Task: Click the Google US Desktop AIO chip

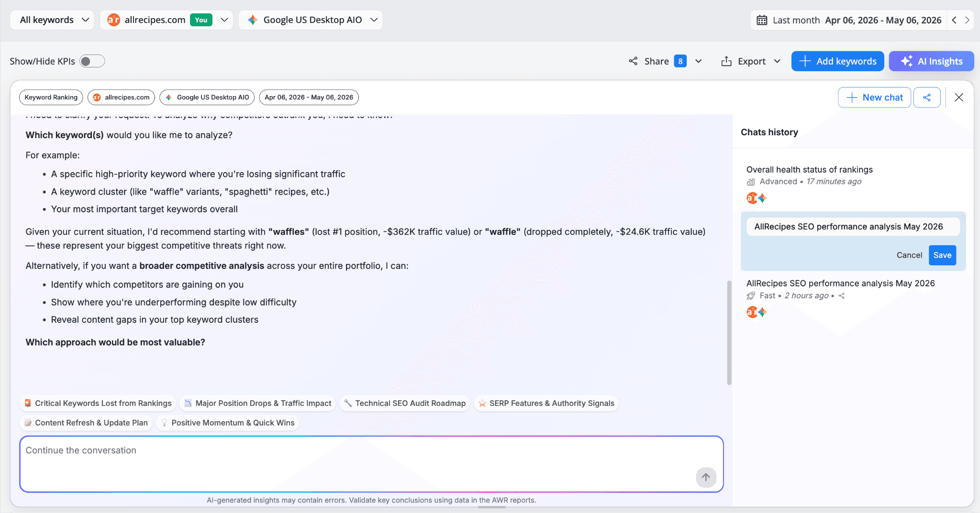Action: pos(207,98)
